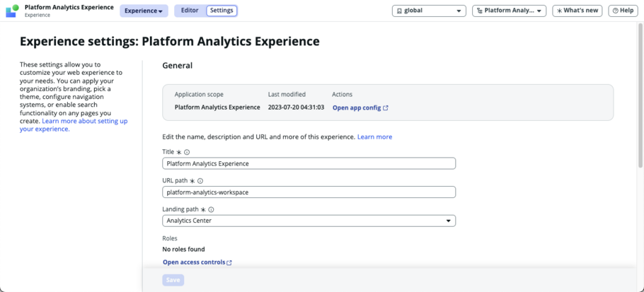Select the Settings tab
This screenshot has height=292, width=644.
(x=222, y=11)
